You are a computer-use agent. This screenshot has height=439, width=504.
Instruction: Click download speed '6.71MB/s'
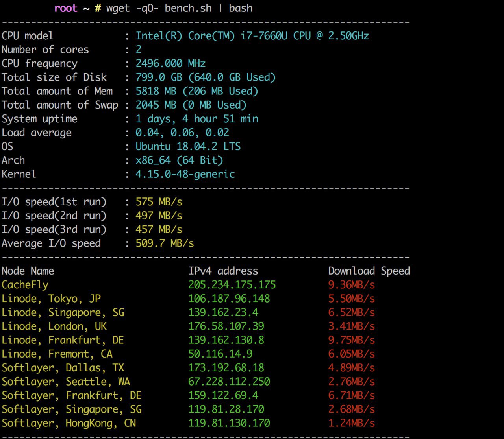point(352,395)
